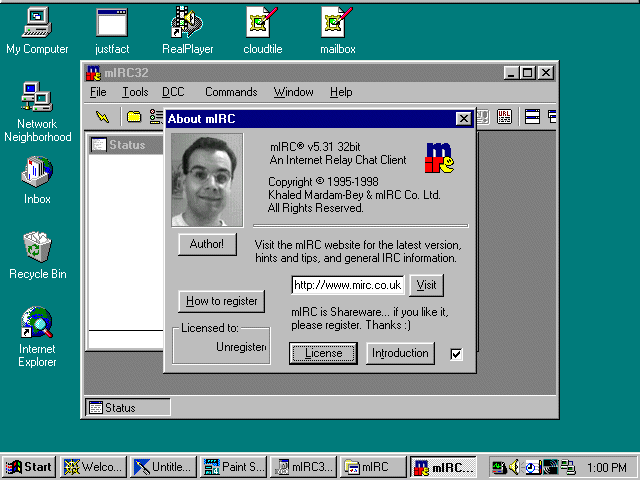The image size is (640, 480).
Task: Close the About mIRC dialog
Action: (x=464, y=119)
